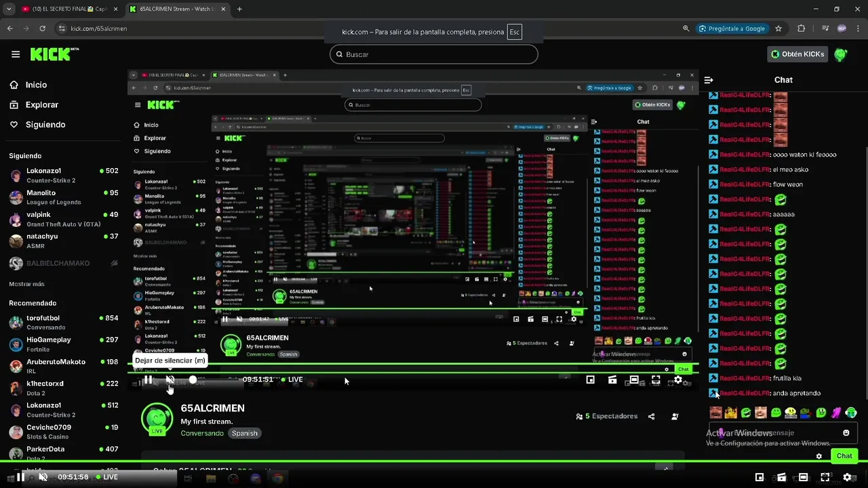Open Ceviche0709 Slots & Casino channel
868x488 pixels.
(x=64, y=432)
